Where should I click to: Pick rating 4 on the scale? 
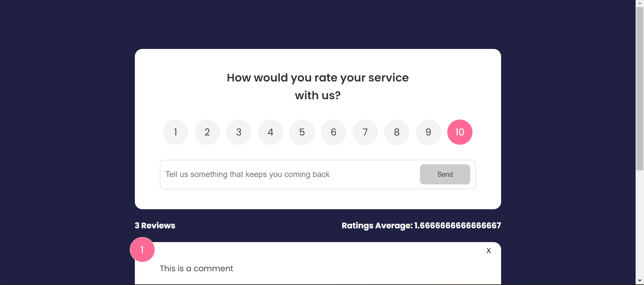(270, 132)
